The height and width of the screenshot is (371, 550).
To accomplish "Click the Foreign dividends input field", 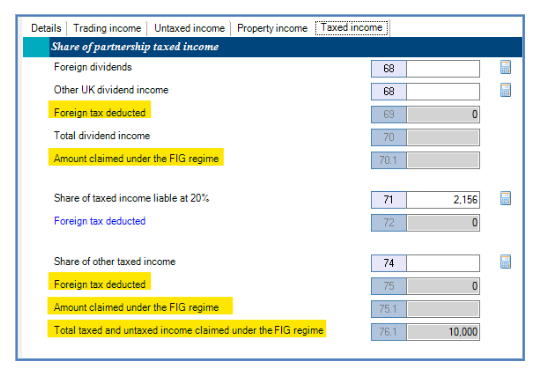I will click(x=443, y=69).
